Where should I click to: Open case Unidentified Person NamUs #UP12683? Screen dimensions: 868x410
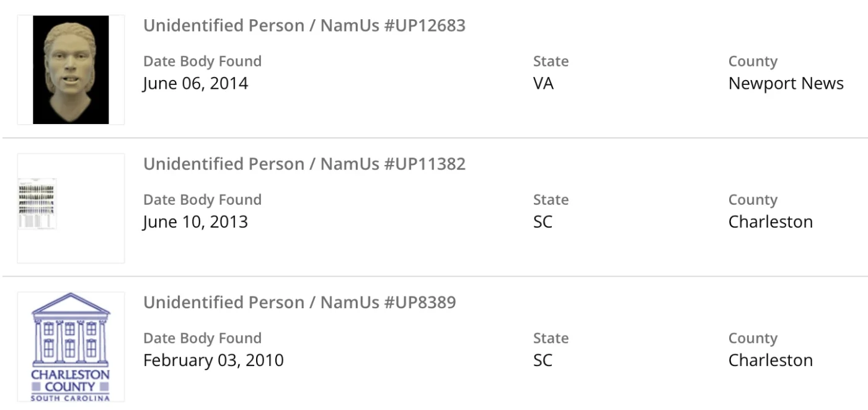click(304, 25)
